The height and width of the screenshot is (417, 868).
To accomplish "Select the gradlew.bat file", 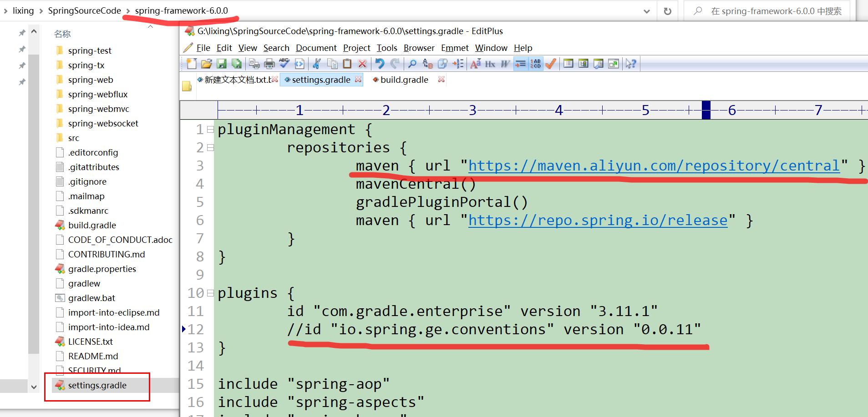I will [x=91, y=298].
